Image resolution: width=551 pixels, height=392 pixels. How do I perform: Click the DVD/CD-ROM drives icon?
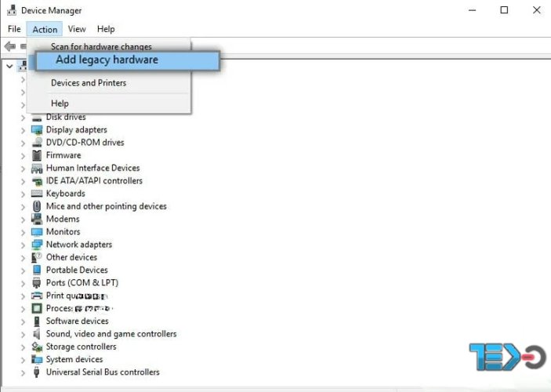[37, 143]
